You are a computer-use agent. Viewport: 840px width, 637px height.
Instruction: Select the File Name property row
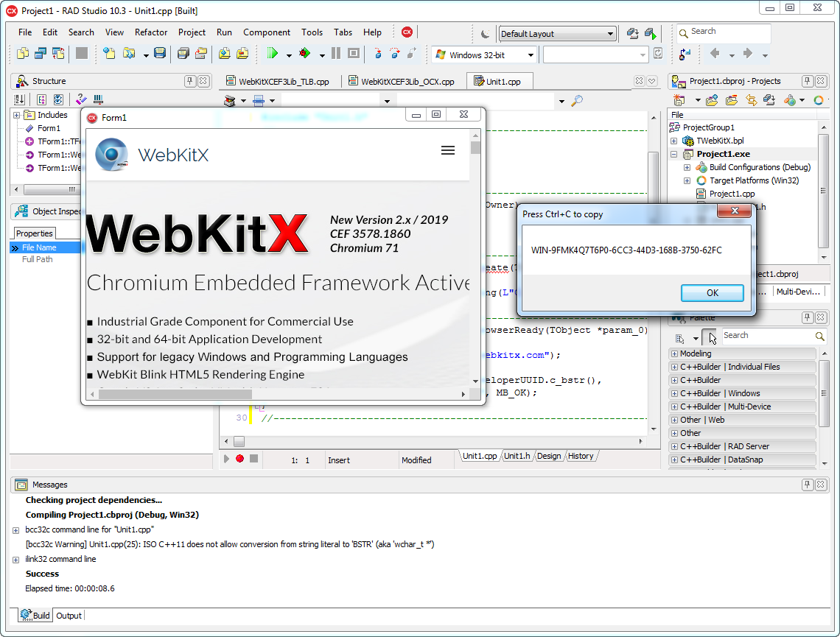[46, 247]
